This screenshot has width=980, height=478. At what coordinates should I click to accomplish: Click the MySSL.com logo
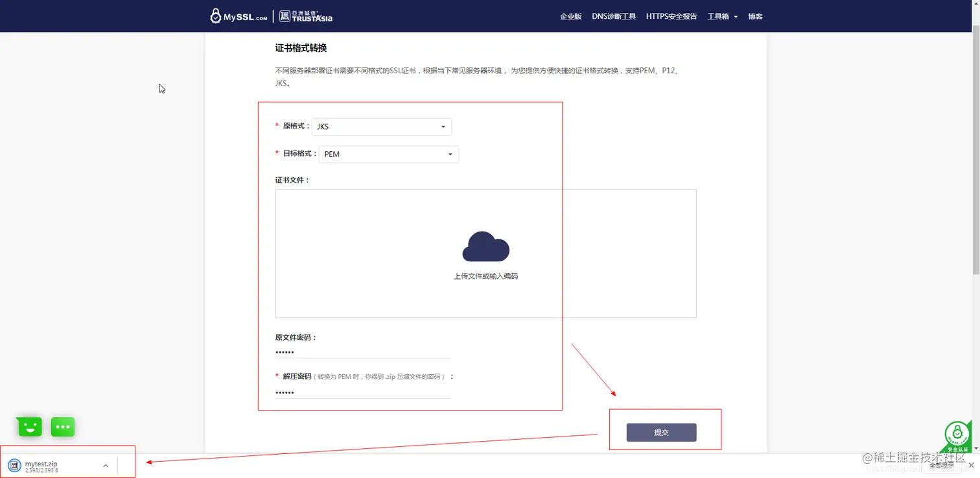pyautogui.click(x=238, y=16)
